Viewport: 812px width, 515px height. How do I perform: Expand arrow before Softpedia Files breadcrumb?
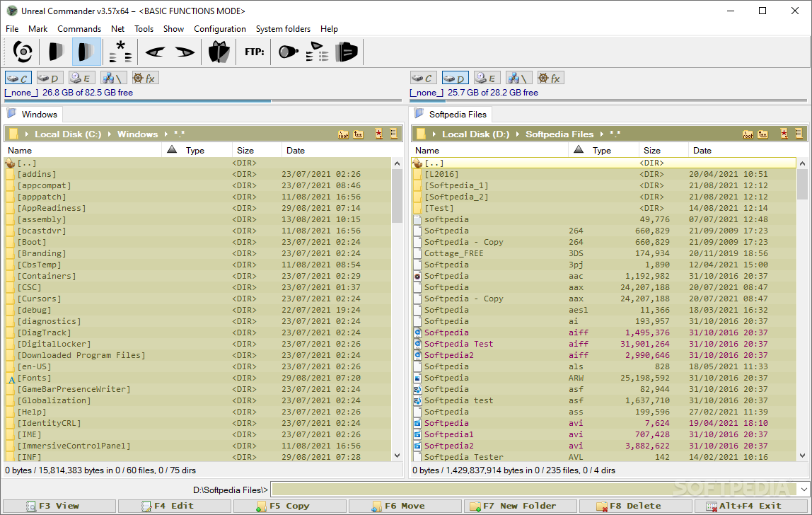click(x=518, y=134)
